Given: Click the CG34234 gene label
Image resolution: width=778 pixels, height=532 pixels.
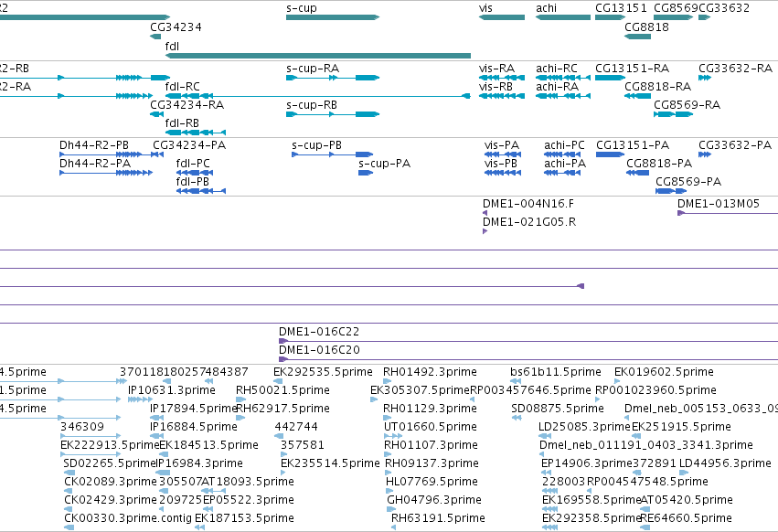Looking at the screenshot, I should point(176,27).
